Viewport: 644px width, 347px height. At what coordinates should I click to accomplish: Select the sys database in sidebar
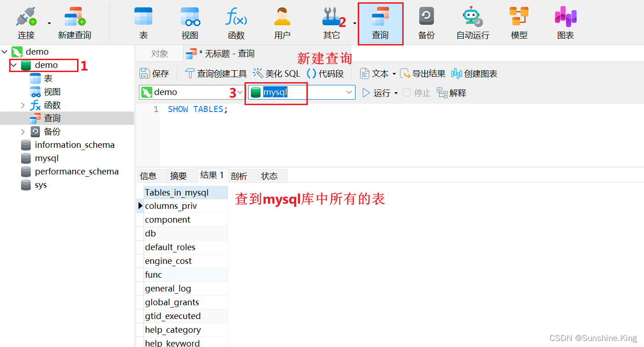[41, 185]
